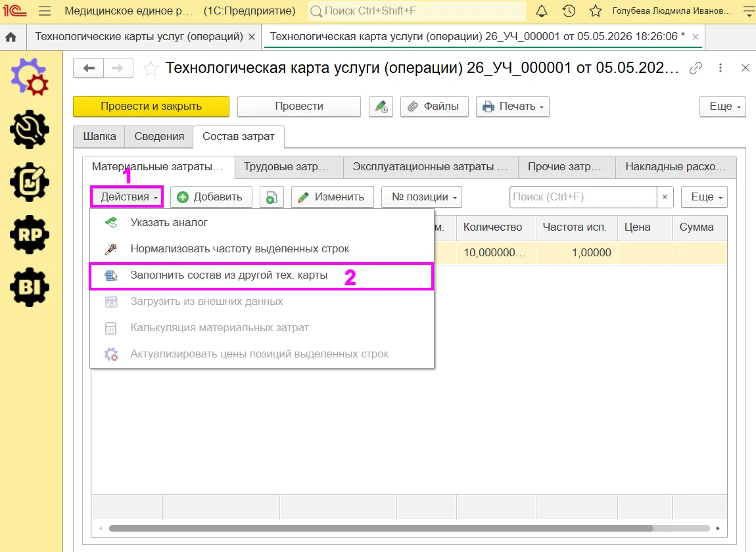Screen dimensions: 756x552
Task: Navigate forward with the right arrow
Action: (118, 68)
